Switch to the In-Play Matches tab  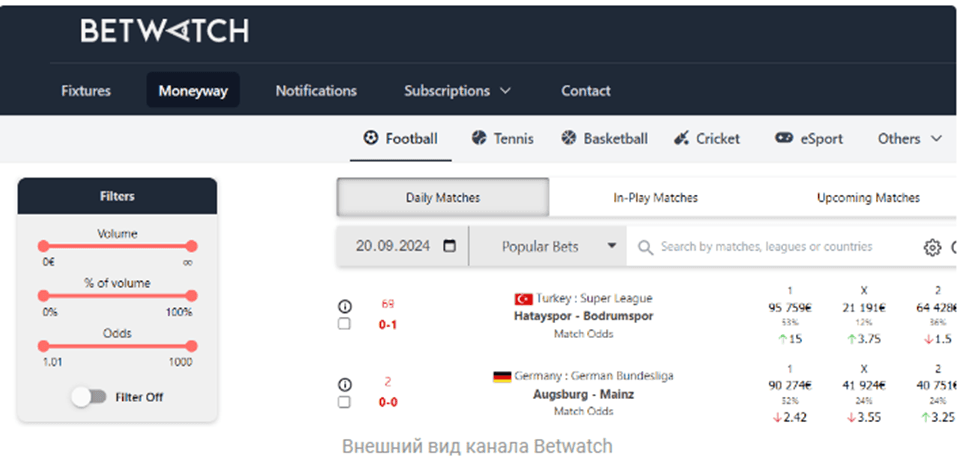pos(655,198)
